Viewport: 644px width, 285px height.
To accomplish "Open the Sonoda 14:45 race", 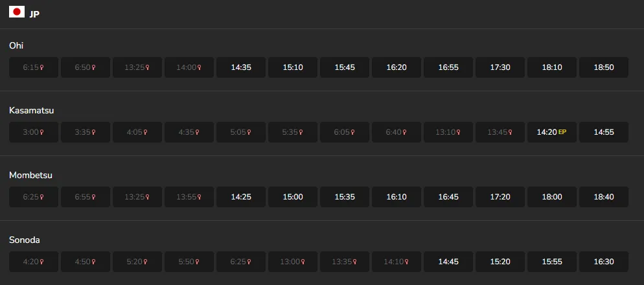I will tap(448, 262).
